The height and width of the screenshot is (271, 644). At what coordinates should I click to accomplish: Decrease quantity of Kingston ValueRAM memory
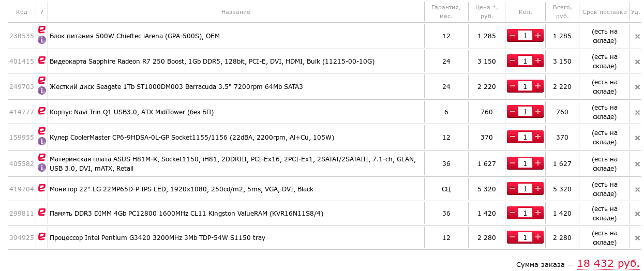tap(512, 213)
